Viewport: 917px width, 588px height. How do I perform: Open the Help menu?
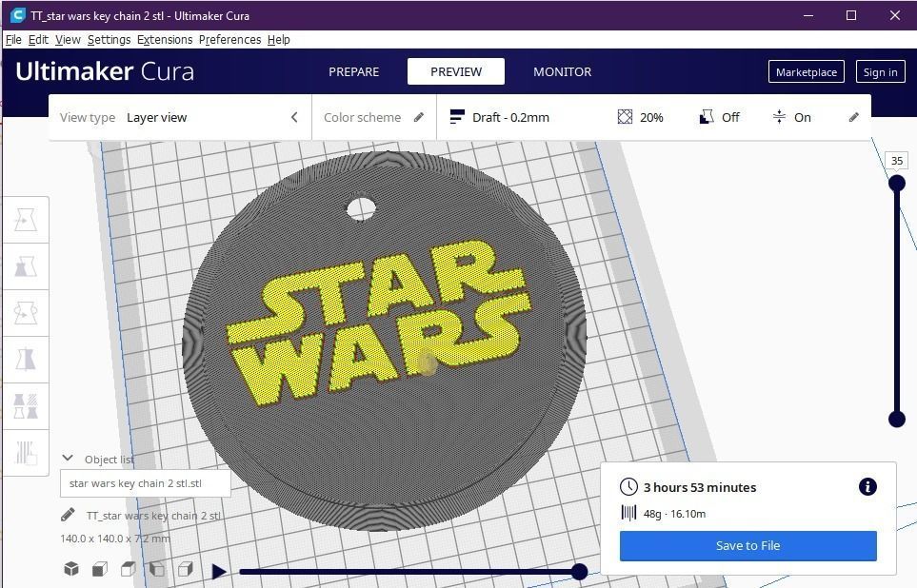tap(278, 39)
